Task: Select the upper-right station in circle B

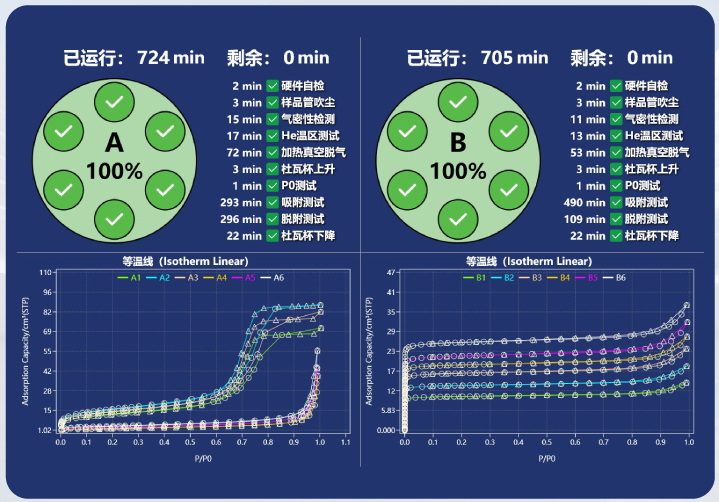Action: (x=509, y=132)
